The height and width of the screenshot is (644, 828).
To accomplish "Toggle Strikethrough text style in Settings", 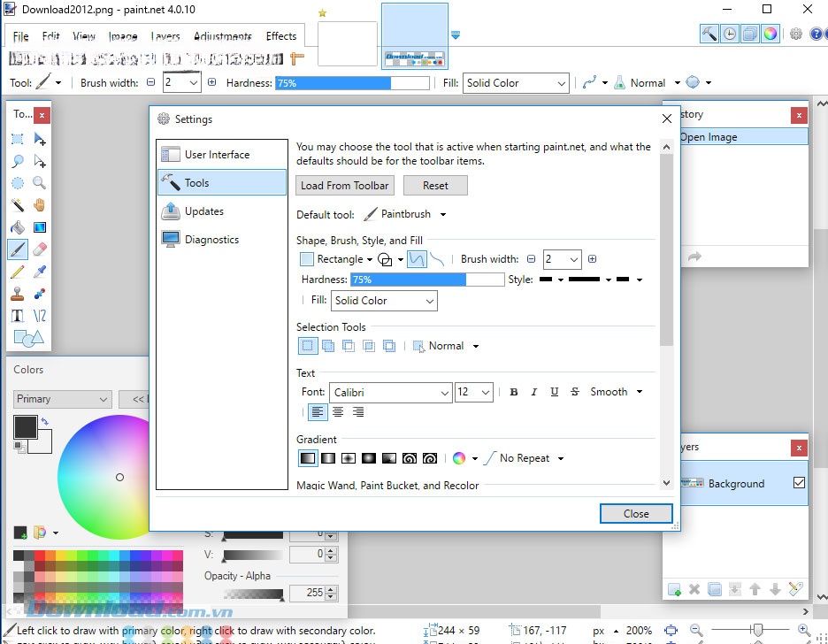I will 575,392.
